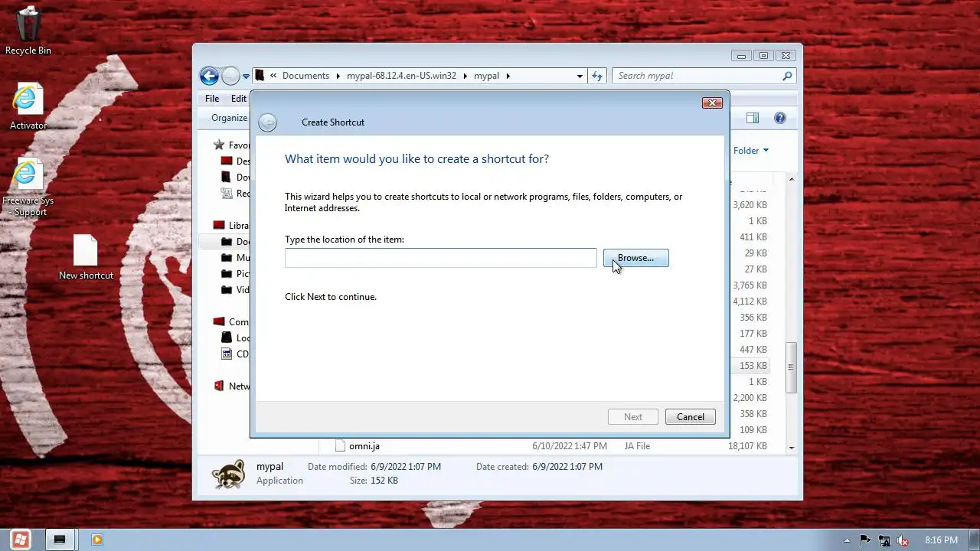Open the Arrange by Folder dropdown
This screenshot has height=551, width=980.
[x=750, y=151]
